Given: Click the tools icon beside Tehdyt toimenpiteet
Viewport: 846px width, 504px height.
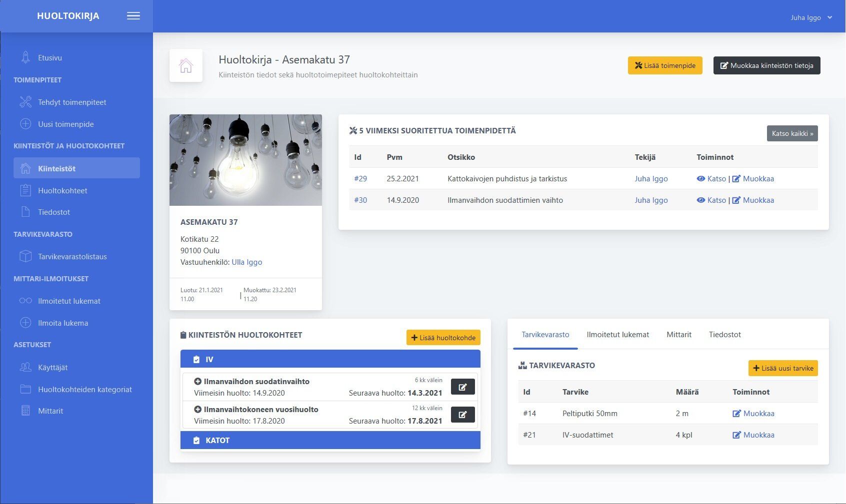Looking at the screenshot, I should [25, 102].
